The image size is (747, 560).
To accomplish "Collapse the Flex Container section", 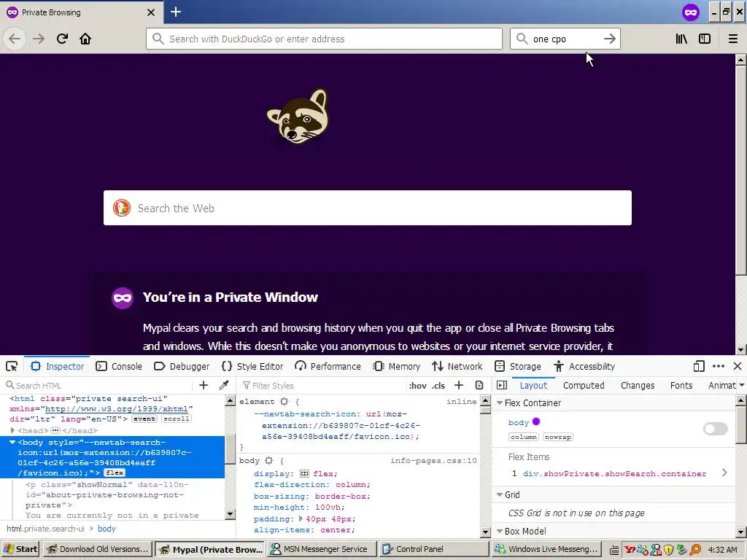I will point(500,402).
